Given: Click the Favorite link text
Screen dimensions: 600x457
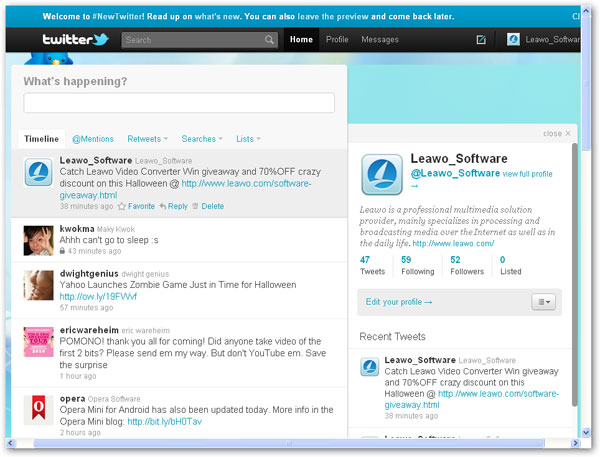Looking at the screenshot, I should click(141, 206).
